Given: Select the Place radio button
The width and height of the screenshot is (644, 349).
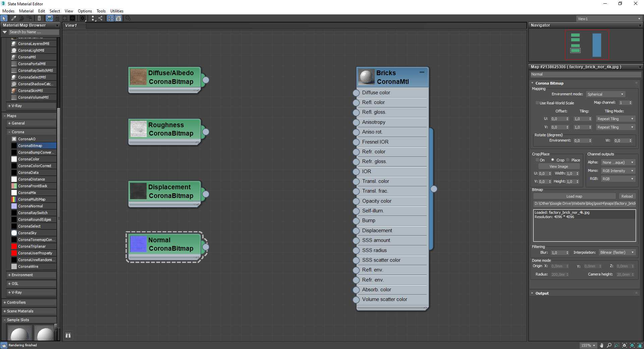Looking at the screenshot, I should click(568, 160).
